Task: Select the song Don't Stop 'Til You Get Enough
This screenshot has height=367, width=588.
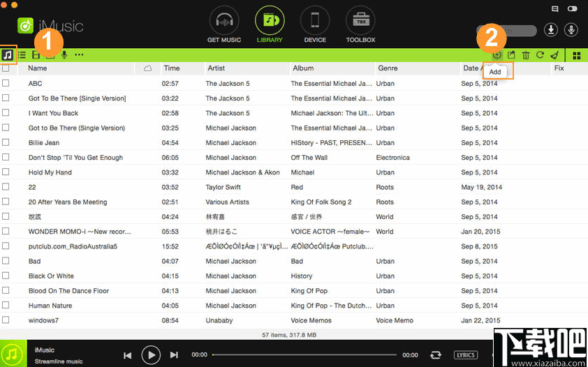Action: pos(75,158)
